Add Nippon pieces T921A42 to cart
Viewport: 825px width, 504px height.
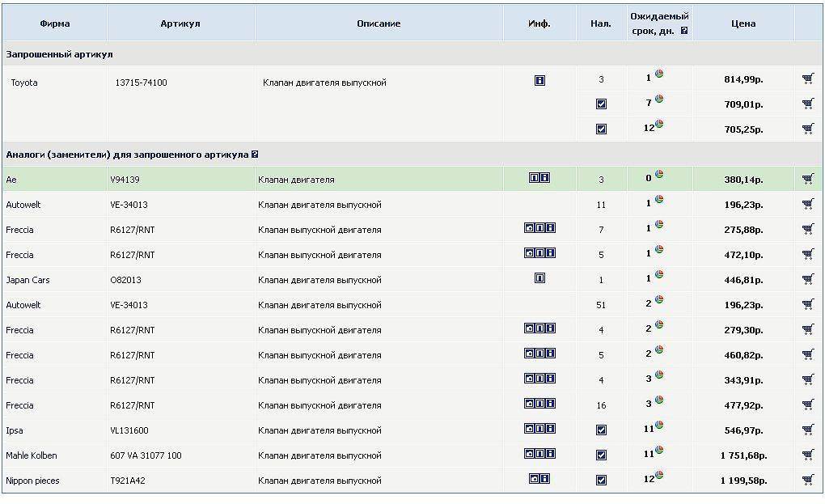(807, 481)
